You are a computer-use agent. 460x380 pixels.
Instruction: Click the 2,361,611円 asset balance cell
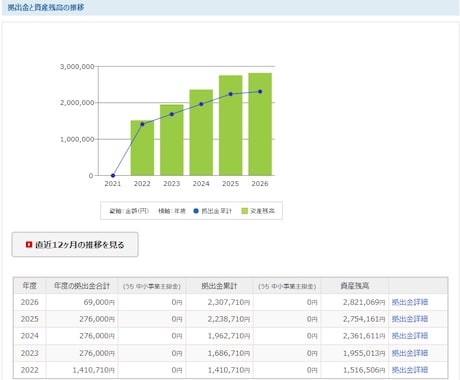[x=355, y=336]
